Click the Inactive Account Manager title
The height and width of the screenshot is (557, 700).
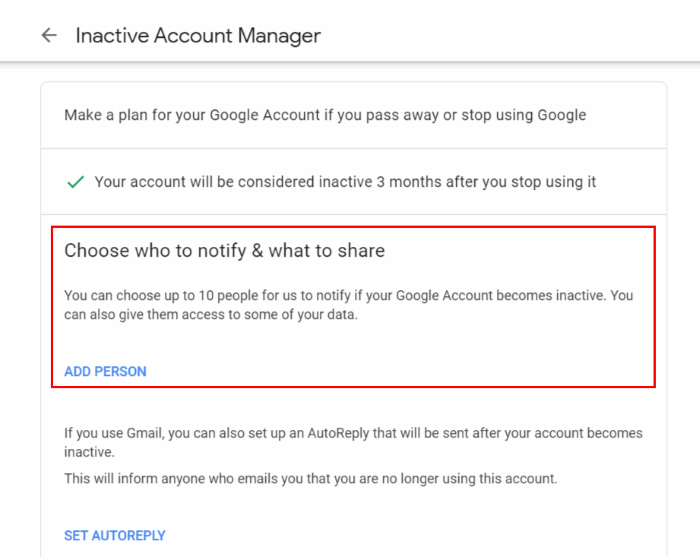pos(198,36)
